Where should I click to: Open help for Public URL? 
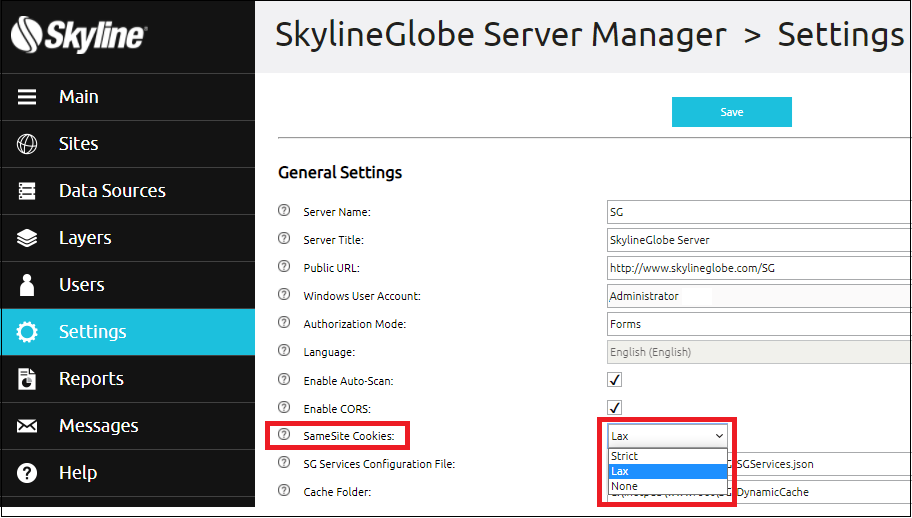(x=284, y=266)
